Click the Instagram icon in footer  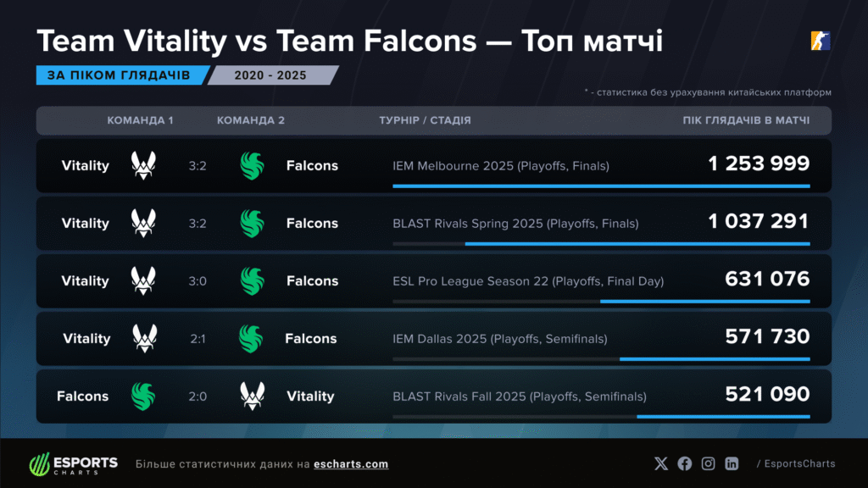[708, 463]
